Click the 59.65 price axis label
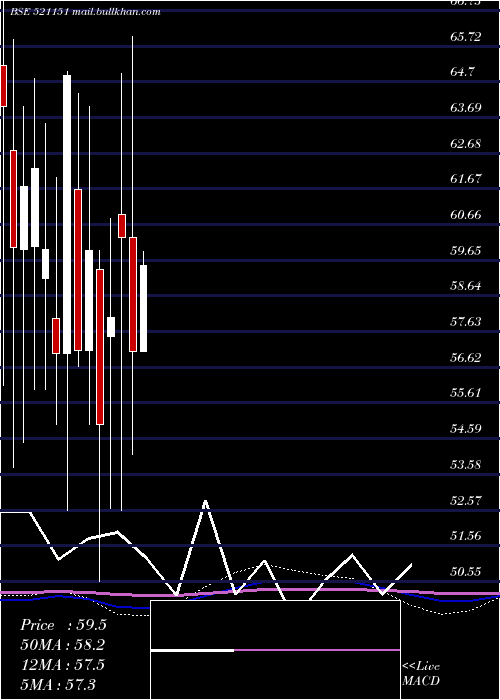Image resolution: width=500 pixels, height=700 pixels. coord(466,250)
